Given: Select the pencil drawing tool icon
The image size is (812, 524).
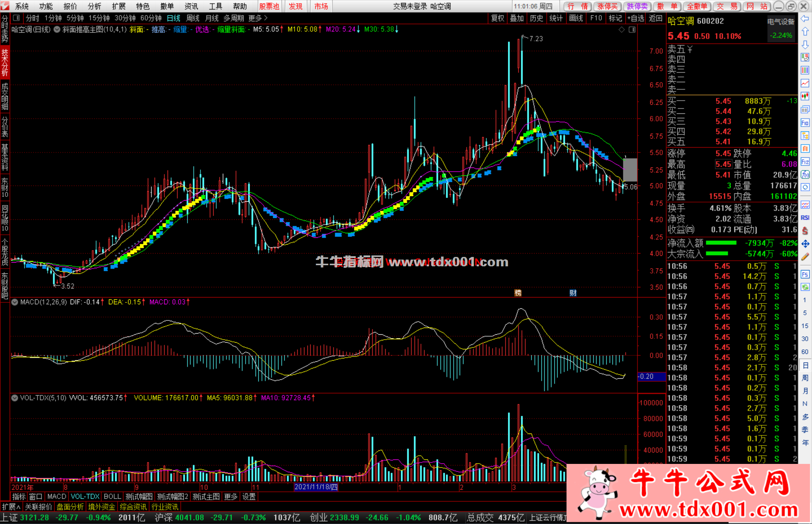Looking at the screenshot, I should (x=804, y=257).
